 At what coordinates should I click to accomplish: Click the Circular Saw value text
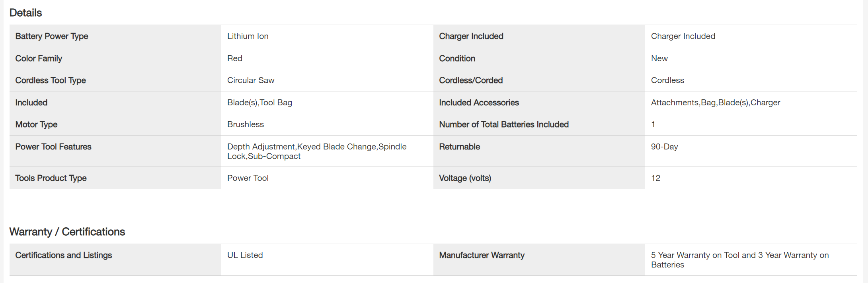[x=251, y=80]
